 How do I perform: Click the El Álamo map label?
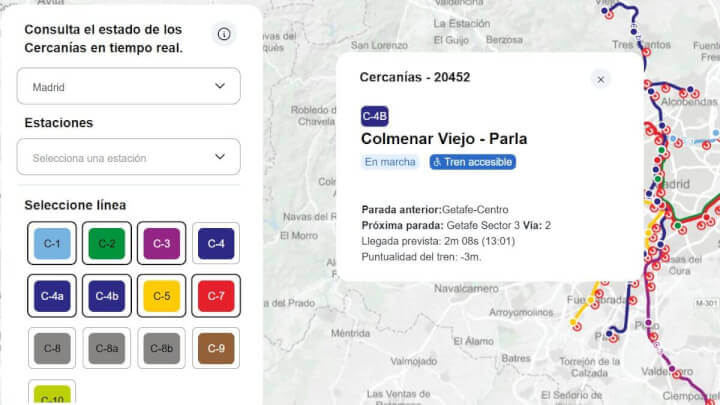[473, 341]
